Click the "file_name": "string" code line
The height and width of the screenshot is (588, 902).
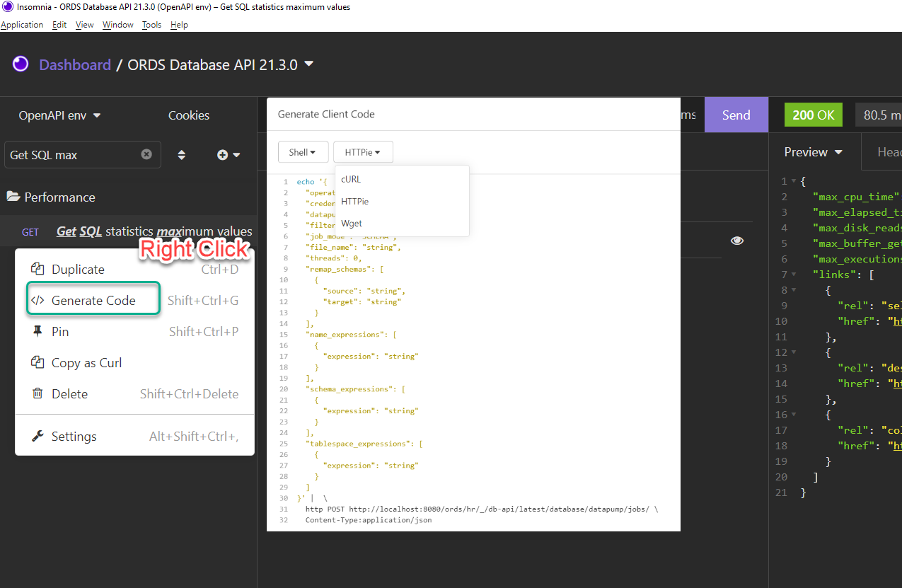coord(353,247)
